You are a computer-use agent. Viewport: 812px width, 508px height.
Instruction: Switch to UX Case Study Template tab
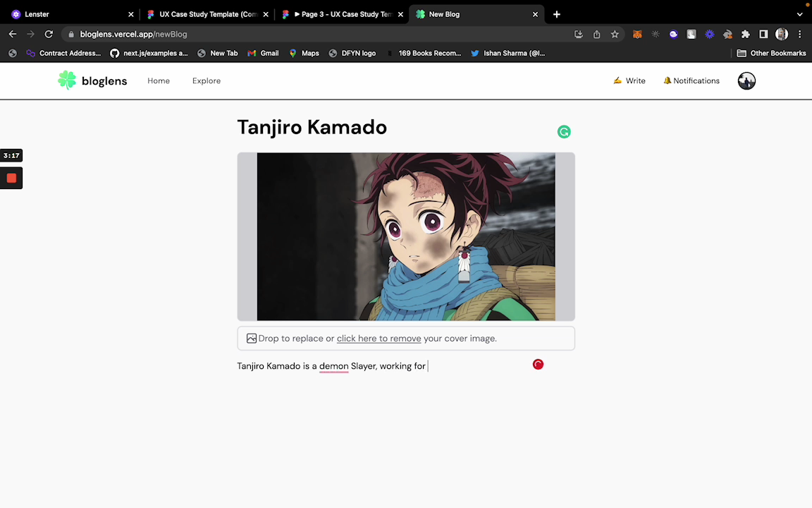pos(207,15)
